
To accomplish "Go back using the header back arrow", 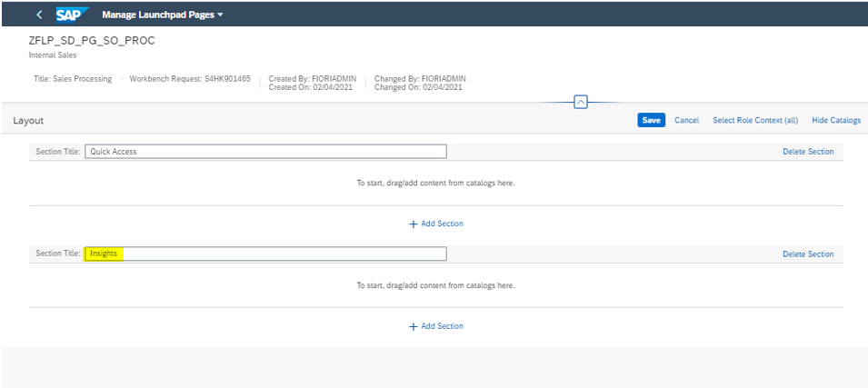I will click(39, 15).
